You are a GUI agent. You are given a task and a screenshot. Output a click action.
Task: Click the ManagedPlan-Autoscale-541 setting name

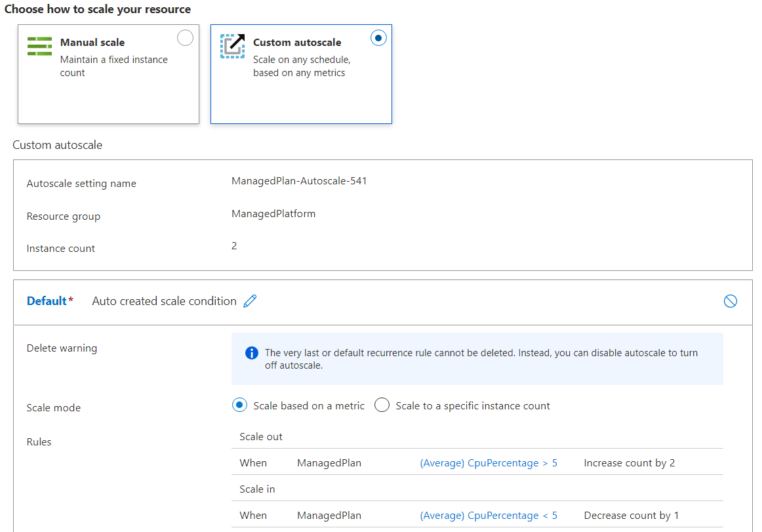299,181
